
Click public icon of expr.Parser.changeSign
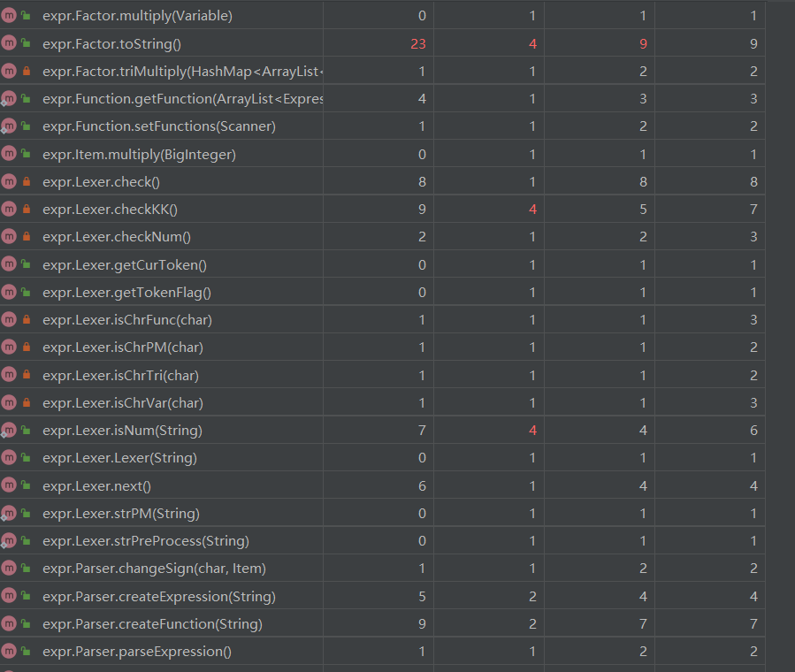coord(26,569)
